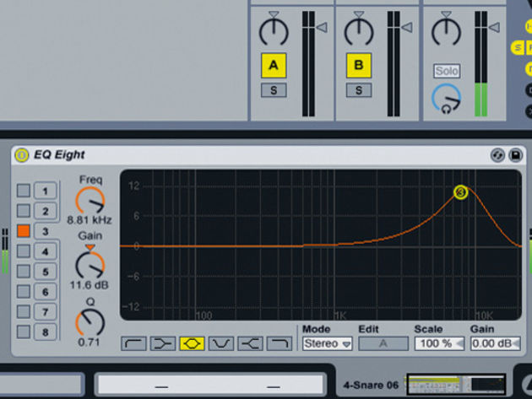Choose the high cut filter shape

pos(280,343)
